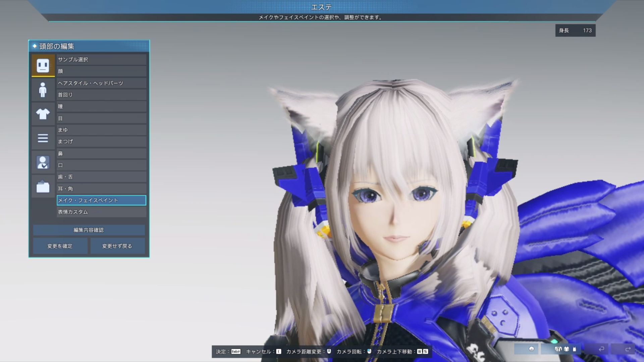This screenshot has width=644, height=362.
Task: Open the character portrait checkmark icon
Action: pyautogui.click(x=43, y=163)
